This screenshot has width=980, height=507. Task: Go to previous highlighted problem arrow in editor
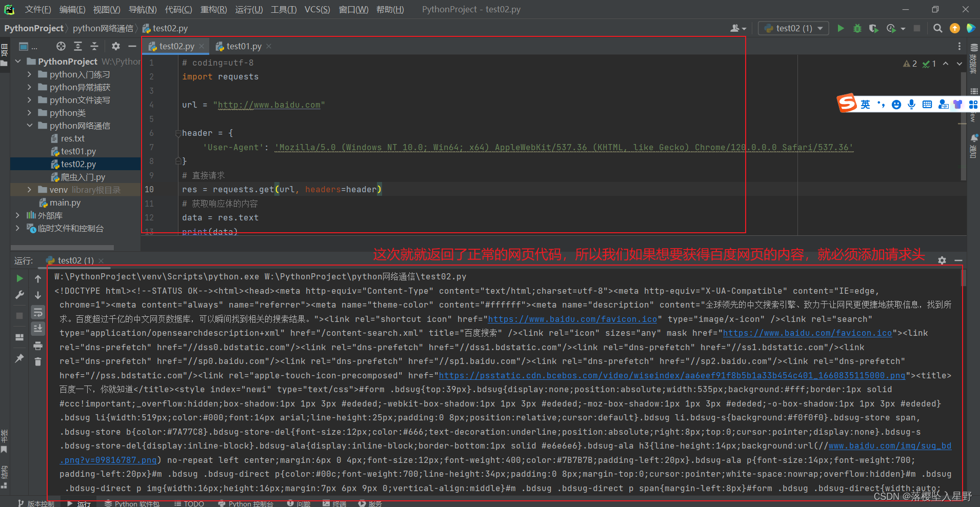click(x=946, y=64)
